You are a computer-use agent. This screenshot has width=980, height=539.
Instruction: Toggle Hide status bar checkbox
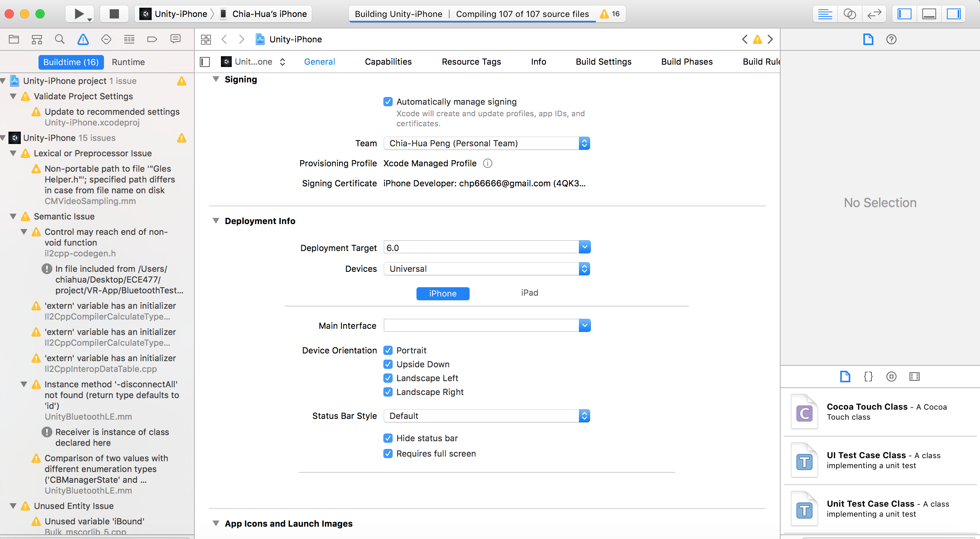tap(388, 438)
